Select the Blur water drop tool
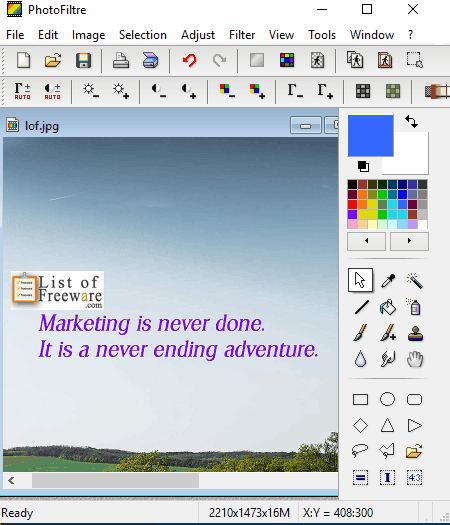Image resolution: width=450 pixels, height=525 pixels. pos(360,359)
